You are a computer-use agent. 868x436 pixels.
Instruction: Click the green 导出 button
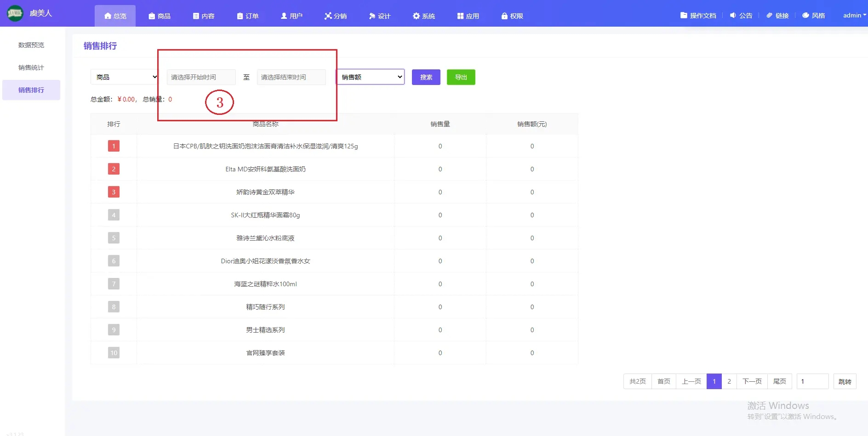tap(461, 77)
